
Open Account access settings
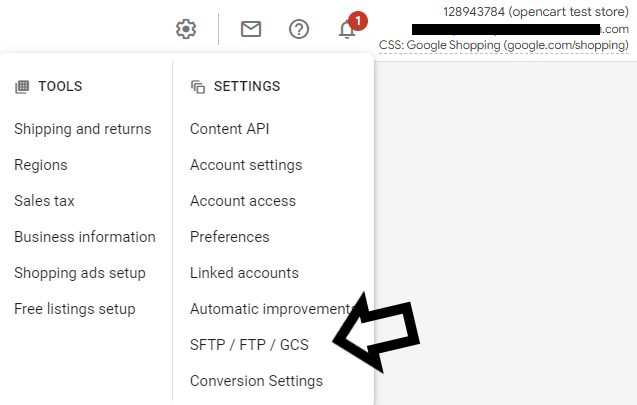243,201
